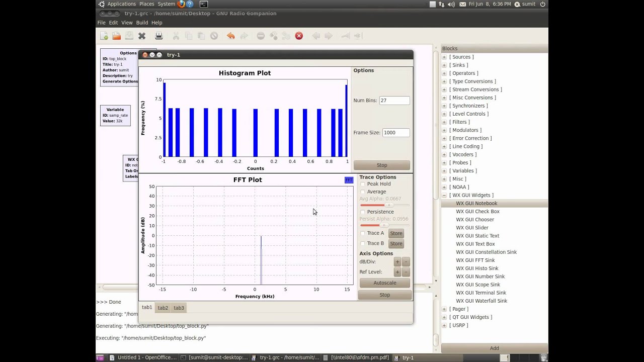Viewport: 644px width, 362px height.
Task: Open the View menu
Action: [127, 23]
